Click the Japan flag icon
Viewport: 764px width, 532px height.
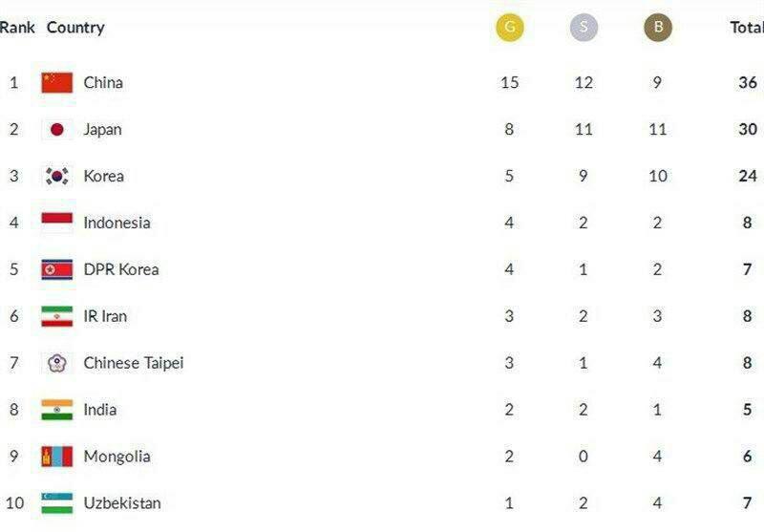coord(57,129)
